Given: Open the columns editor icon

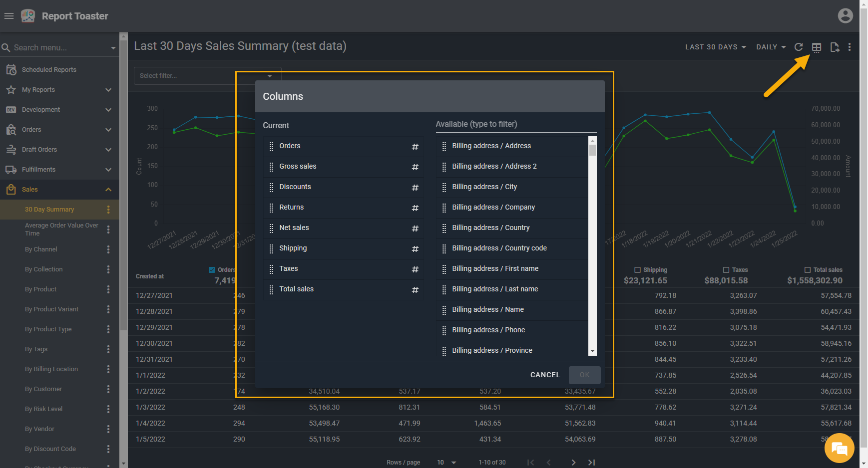Looking at the screenshot, I should pyautogui.click(x=817, y=47).
